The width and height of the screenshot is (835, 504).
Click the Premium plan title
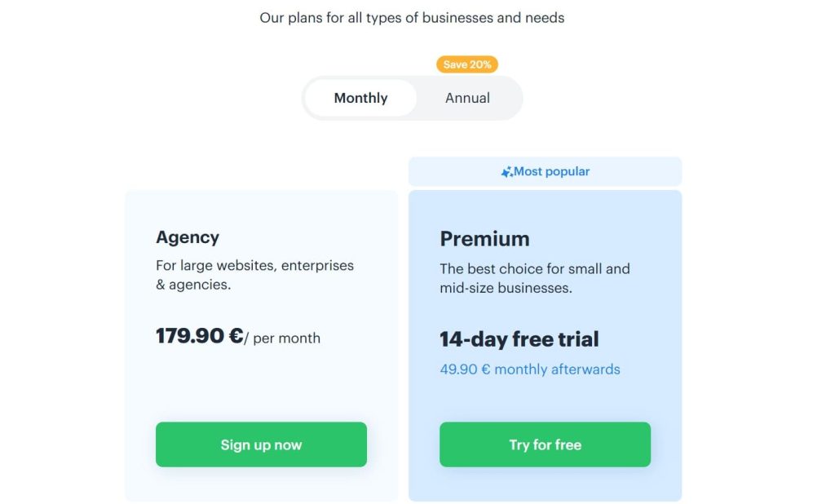[484, 239]
